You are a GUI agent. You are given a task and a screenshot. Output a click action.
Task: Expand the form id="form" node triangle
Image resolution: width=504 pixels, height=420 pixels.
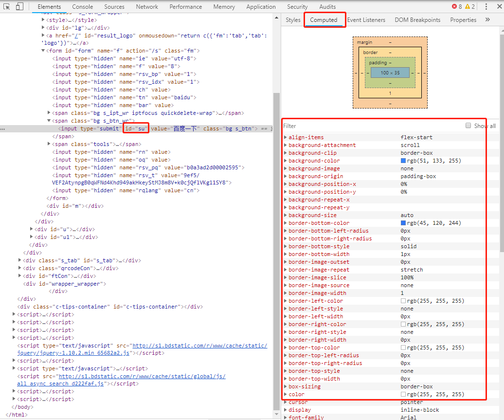pyautogui.click(x=43, y=51)
